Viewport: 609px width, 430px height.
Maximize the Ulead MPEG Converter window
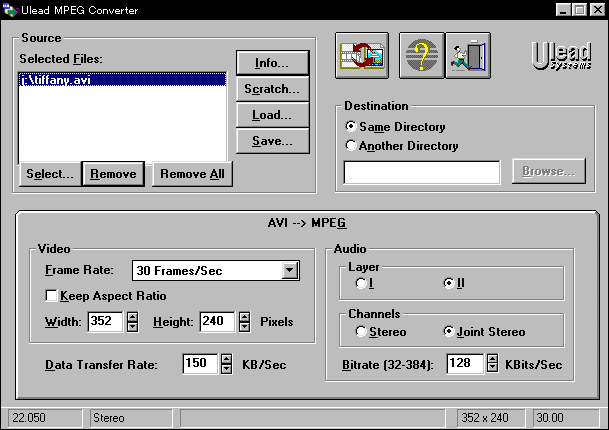pyautogui.click(x=579, y=10)
